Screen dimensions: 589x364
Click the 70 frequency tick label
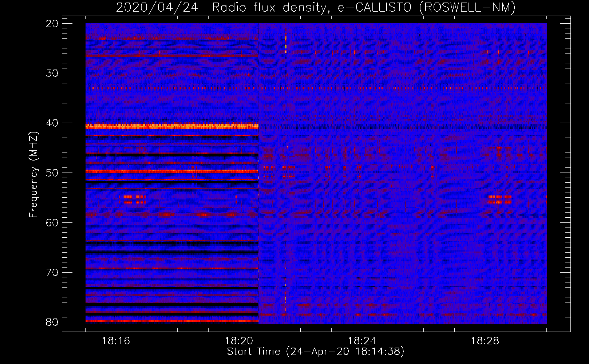[52, 272]
